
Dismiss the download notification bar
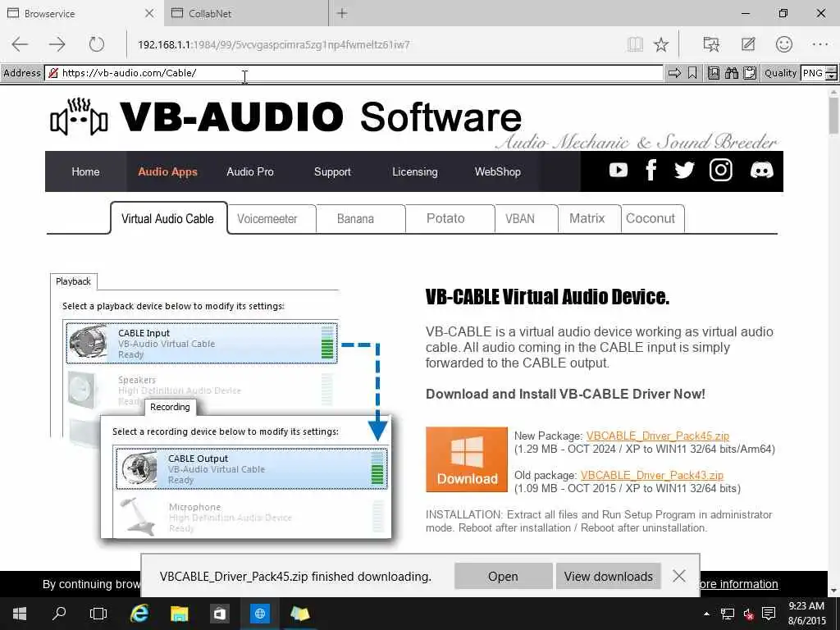click(678, 576)
